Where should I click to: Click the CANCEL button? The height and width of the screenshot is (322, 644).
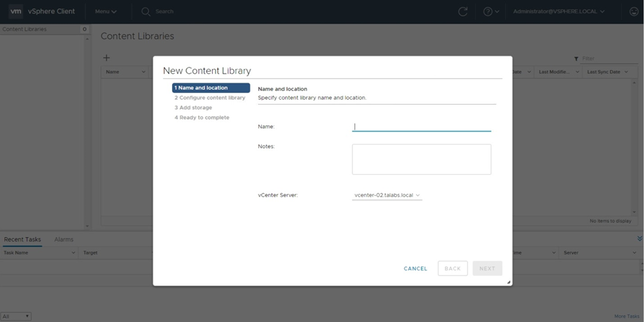tap(416, 268)
